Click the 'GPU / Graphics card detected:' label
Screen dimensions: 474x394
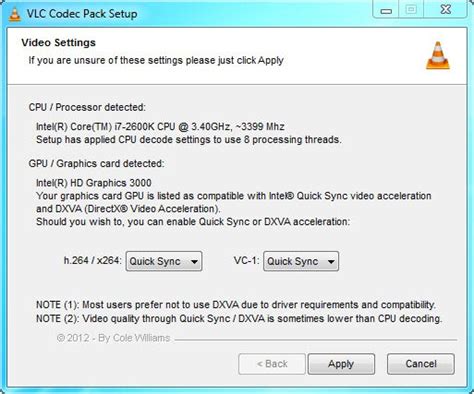96,164
